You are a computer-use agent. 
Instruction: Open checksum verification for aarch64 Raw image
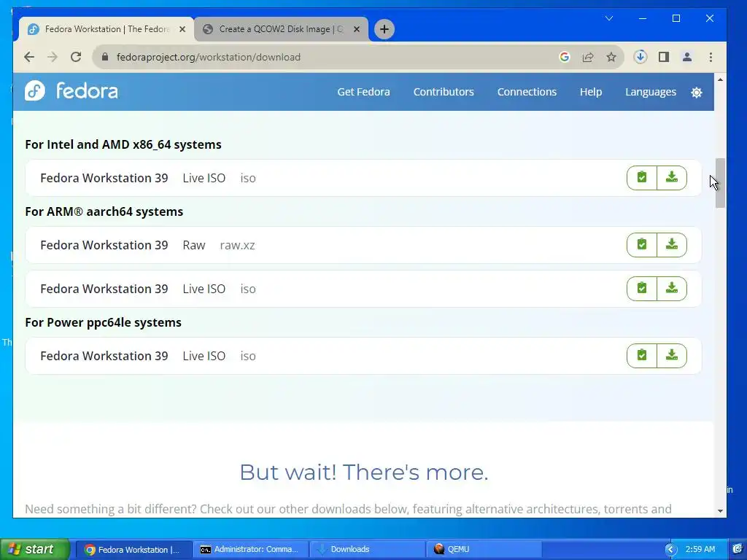pyautogui.click(x=642, y=245)
